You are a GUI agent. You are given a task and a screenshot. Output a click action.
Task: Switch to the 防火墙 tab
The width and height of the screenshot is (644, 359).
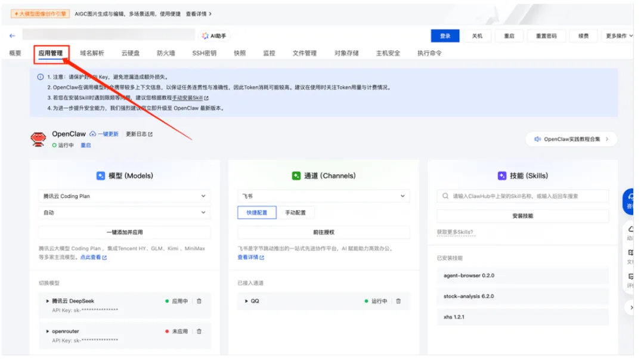166,53
